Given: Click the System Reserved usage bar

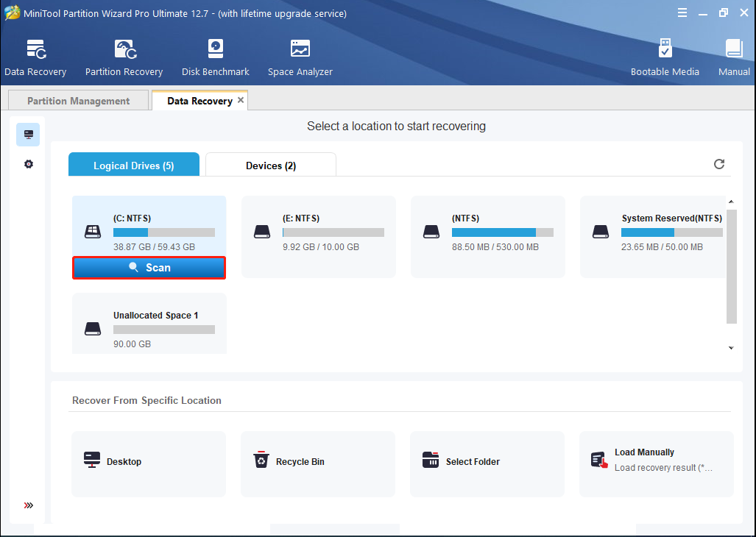Looking at the screenshot, I should click(x=671, y=232).
